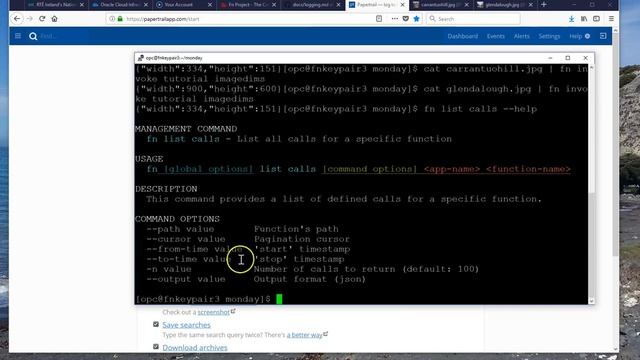The image size is (640, 360).
Task: Click the Papertrail log out icon
Action: 603,36
